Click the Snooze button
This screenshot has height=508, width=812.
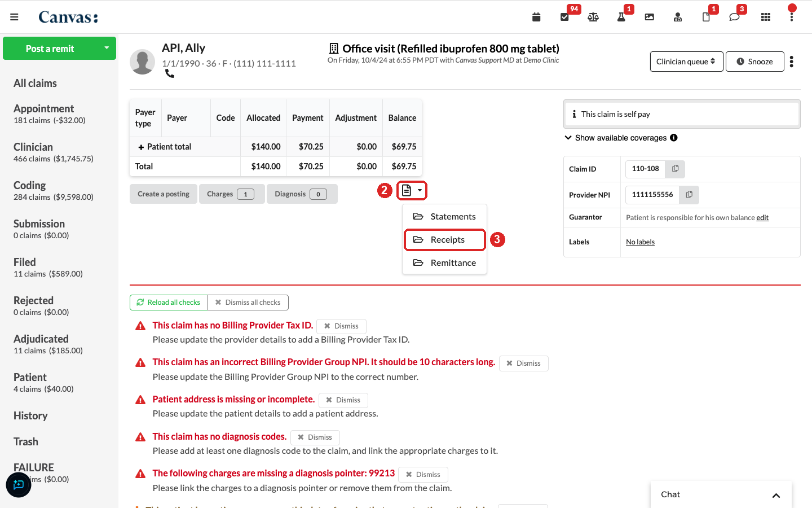[754, 62]
